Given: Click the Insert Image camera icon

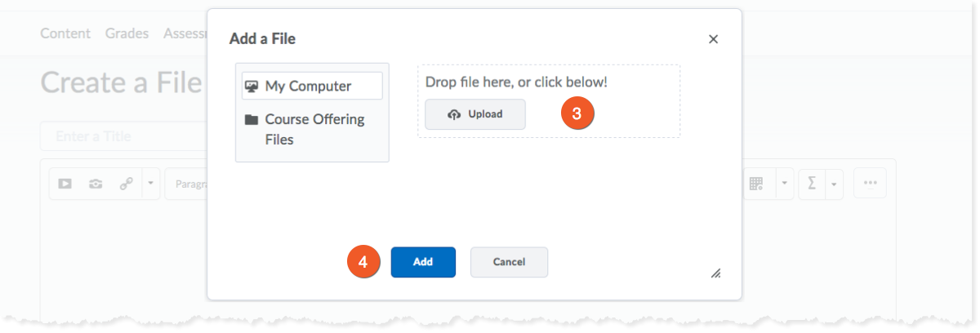Looking at the screenshot, I should (96, 184).
